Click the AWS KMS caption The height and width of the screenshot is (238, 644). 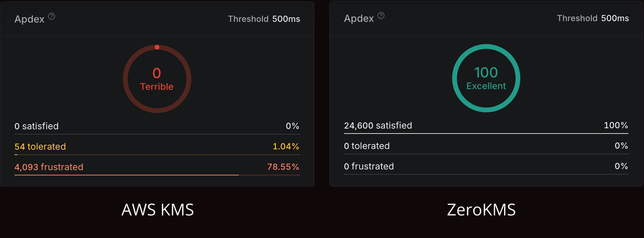click(x=158, y=210)
